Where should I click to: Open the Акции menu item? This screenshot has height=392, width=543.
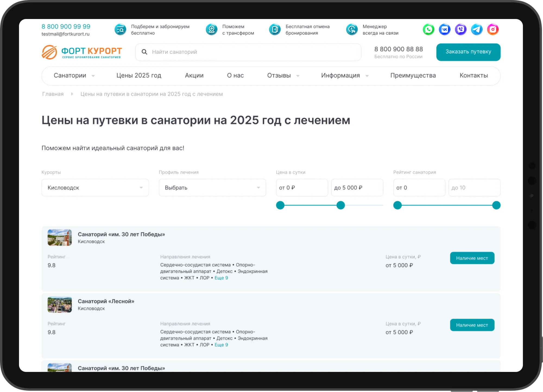[x=194, y=75]
